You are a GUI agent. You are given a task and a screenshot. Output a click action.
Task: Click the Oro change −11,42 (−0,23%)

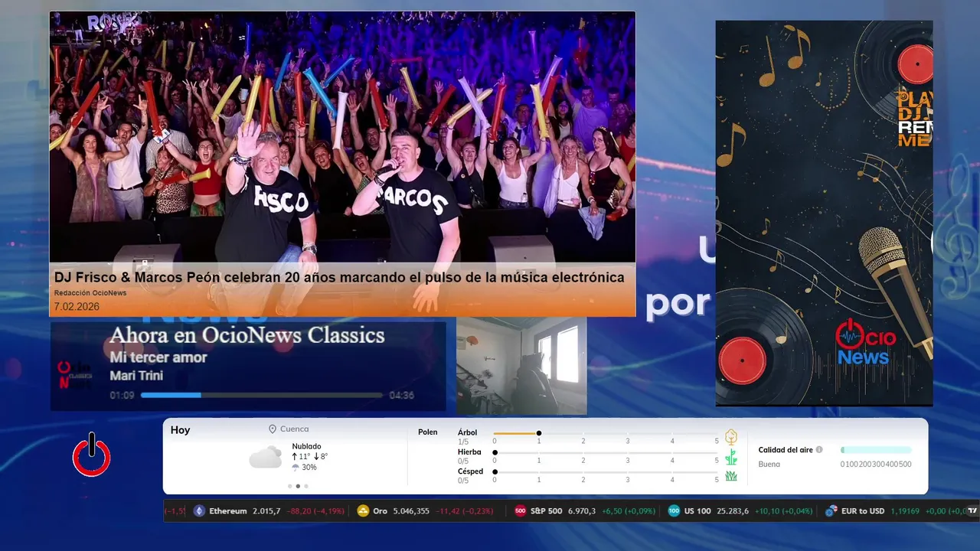465,511
